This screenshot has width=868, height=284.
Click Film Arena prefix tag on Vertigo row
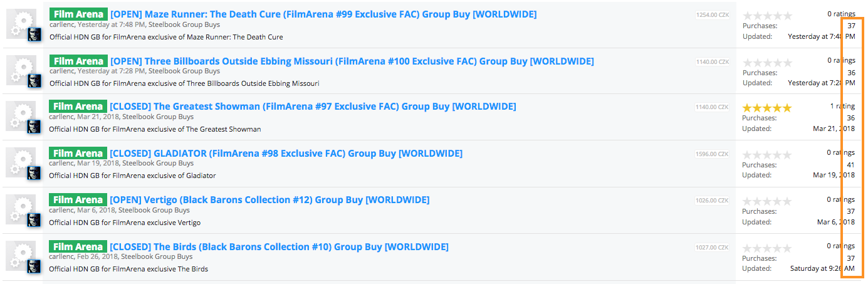click(78, 200)
